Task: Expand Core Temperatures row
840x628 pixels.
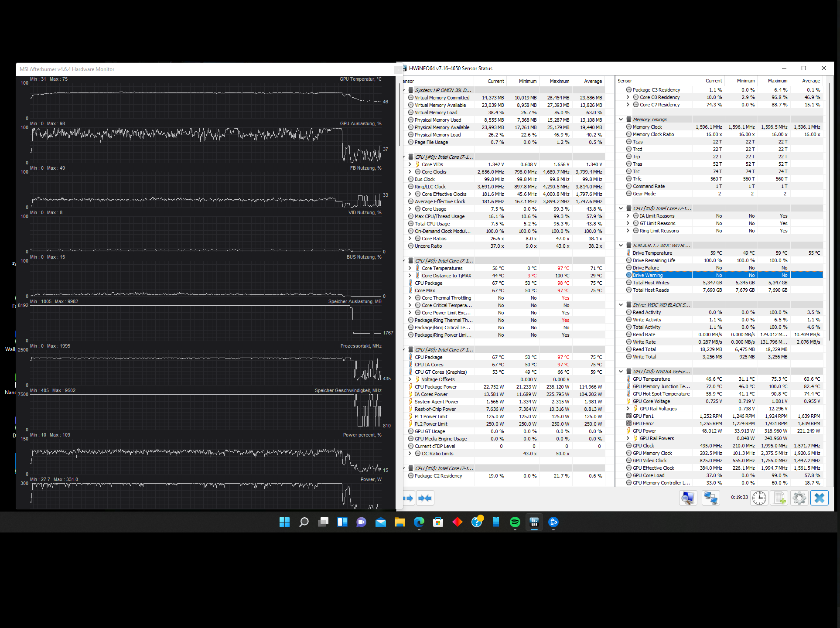Action: pos(410,268)
